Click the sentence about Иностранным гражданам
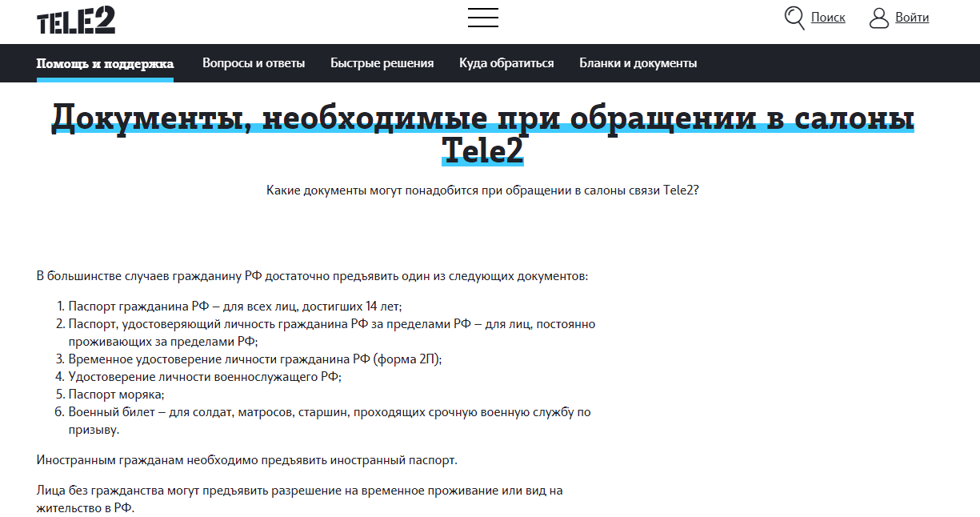 tap(247, 460)
